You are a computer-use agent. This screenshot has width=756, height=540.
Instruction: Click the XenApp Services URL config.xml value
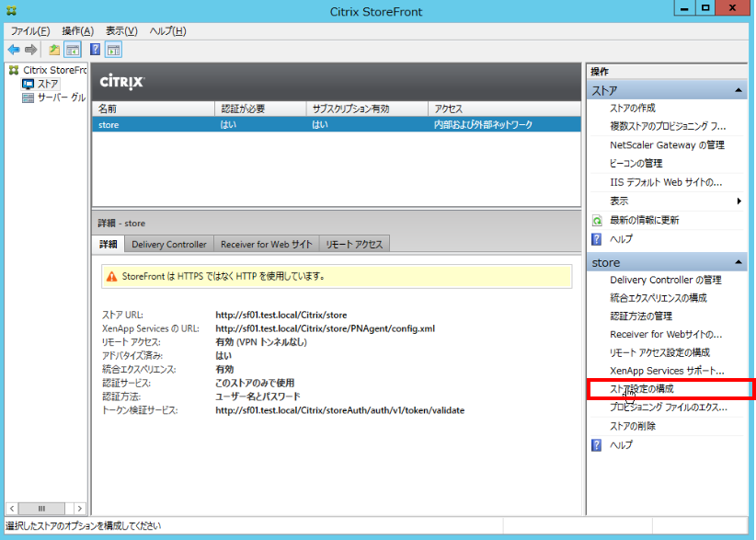pos(325,328)
